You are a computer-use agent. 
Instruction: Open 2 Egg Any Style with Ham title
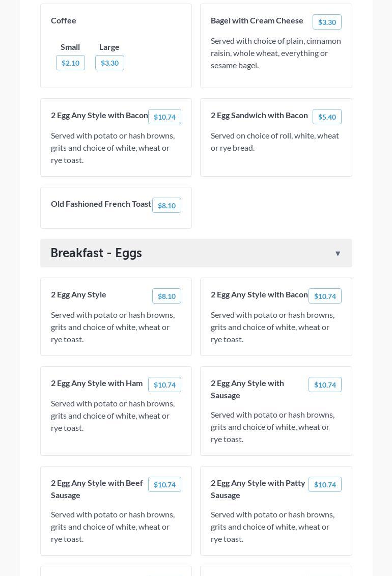pos(97,383)
